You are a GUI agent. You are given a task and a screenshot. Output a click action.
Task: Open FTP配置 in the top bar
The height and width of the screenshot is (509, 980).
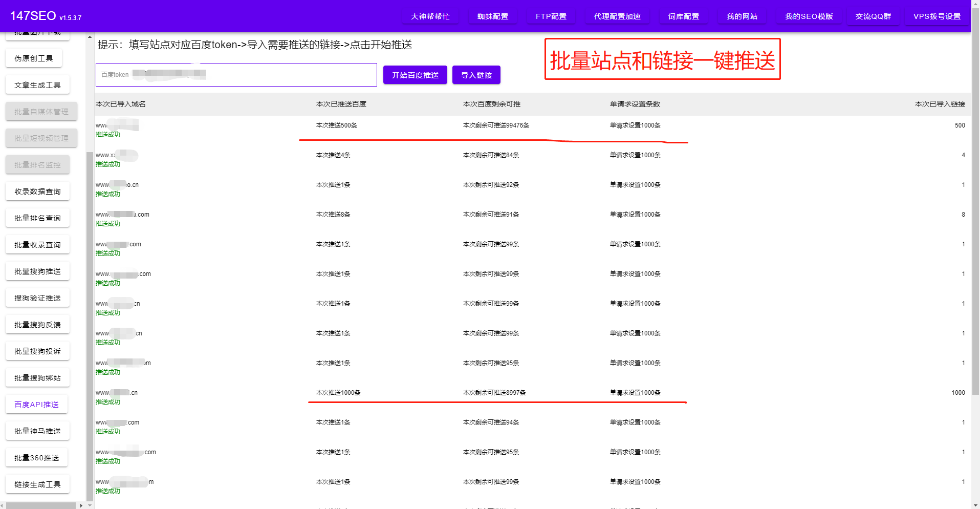[551, 16]
